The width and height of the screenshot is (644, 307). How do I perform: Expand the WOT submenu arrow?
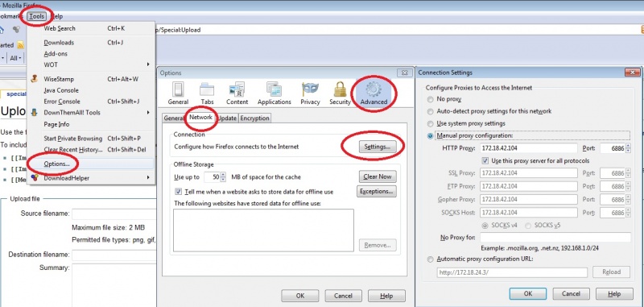[x=148, y=64]
